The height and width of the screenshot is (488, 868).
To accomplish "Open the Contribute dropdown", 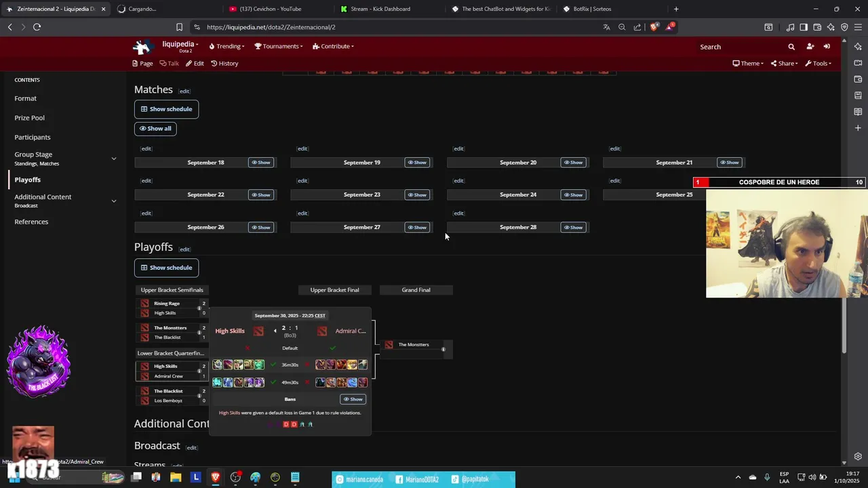I will click(x=333, y=46).
